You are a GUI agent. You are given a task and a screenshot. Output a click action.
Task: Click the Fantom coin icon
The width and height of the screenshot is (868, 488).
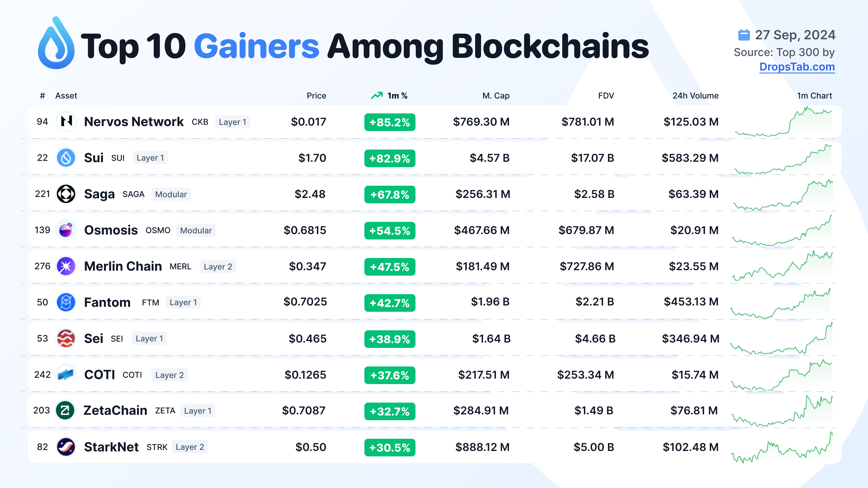point(66,302)
